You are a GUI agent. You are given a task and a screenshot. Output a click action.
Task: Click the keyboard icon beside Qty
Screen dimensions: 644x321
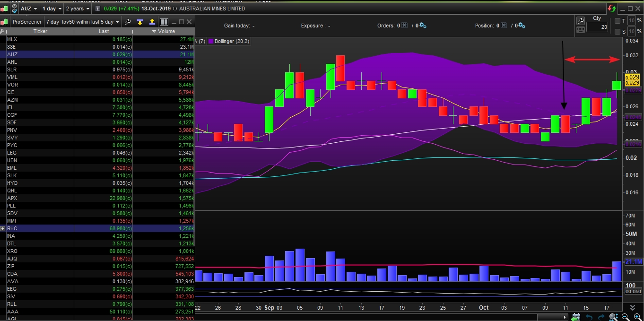click(x=581, y=30)
